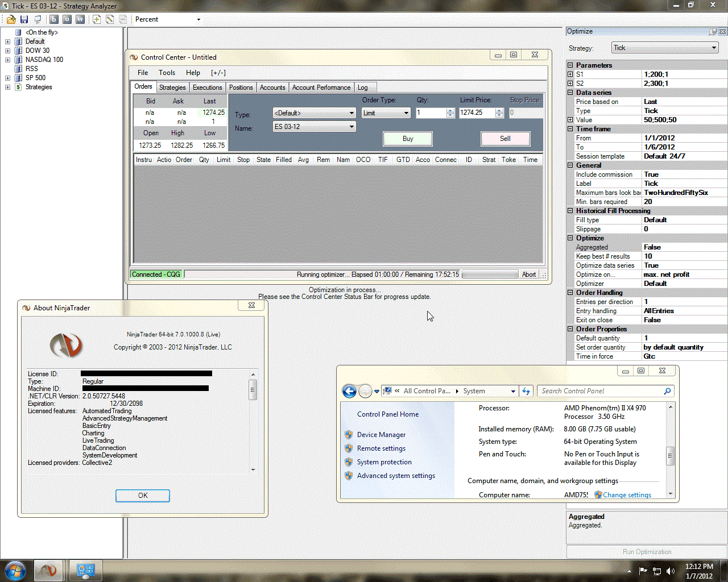Expand the S2 parameter row

(570, 84)
